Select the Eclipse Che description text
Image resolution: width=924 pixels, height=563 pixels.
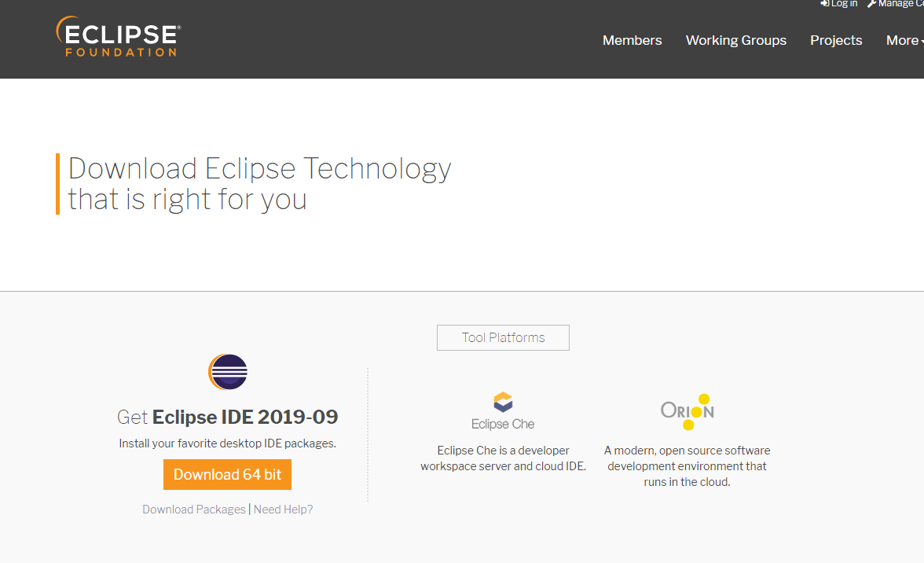coord(503,458)
